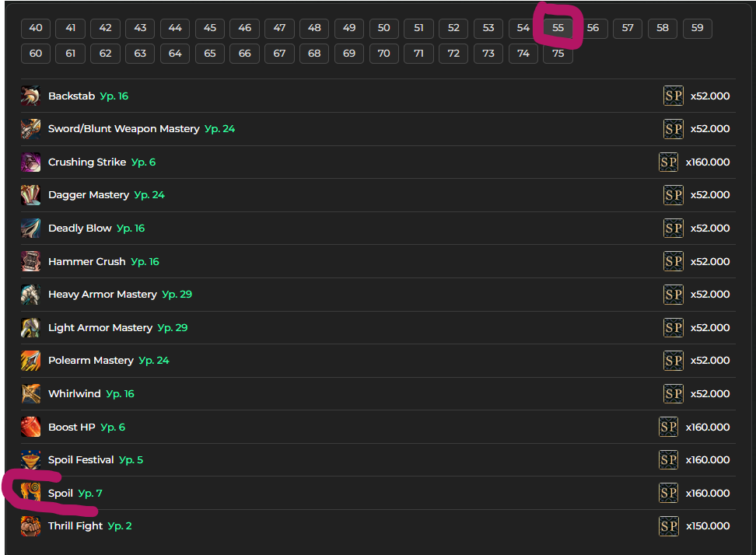
Task: Click the 'Ур. 16' level of Deadly Blow
Action: 131,228
